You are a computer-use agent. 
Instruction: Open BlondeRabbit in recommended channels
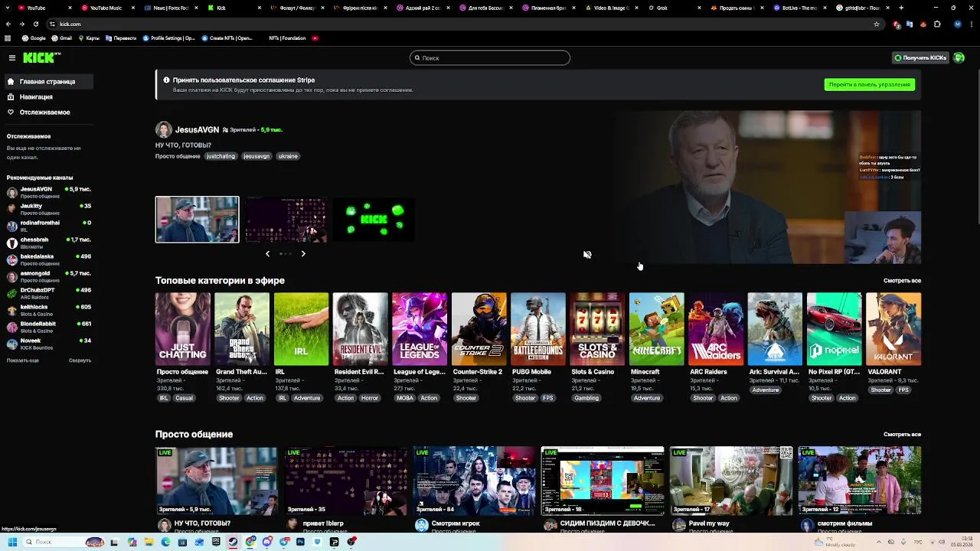coord(48,327)
